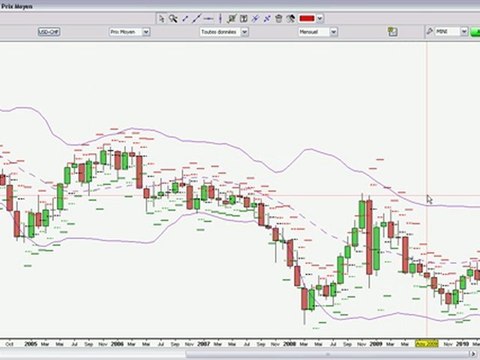Click the chart layout template icon

pos(393,32)
